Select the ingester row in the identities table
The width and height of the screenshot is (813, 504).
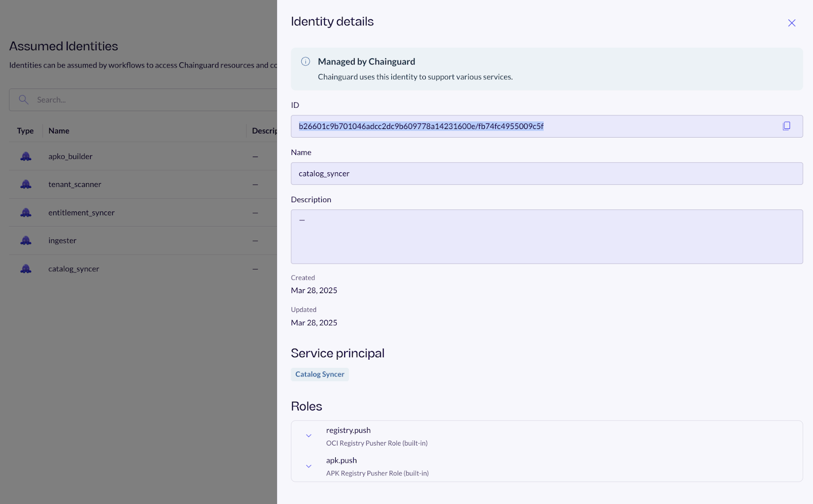[x=127, y=240]
